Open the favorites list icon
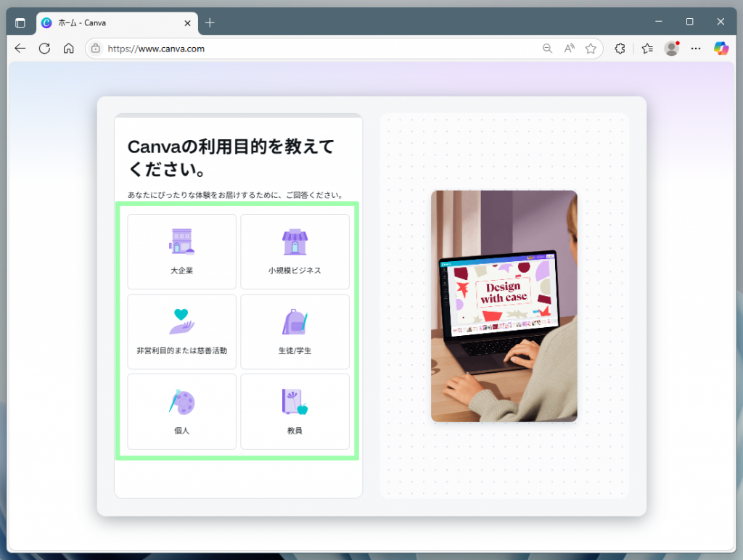The width and height of the screenshot is (743, 560). [646, 49]
